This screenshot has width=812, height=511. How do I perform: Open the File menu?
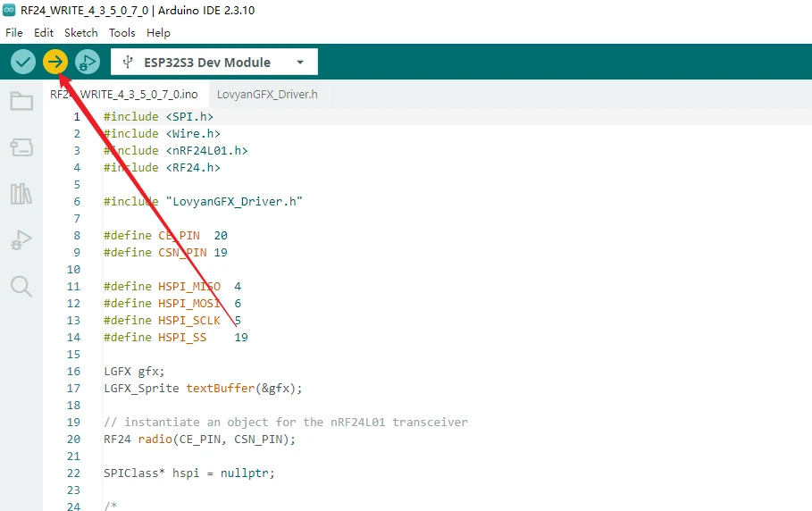[14, 33]
